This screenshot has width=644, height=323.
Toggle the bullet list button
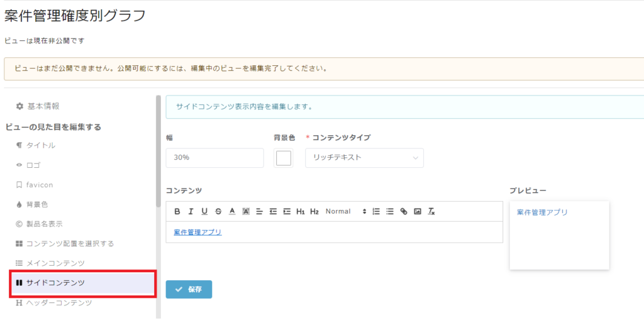pyautogui.click(x=390, y=211)
